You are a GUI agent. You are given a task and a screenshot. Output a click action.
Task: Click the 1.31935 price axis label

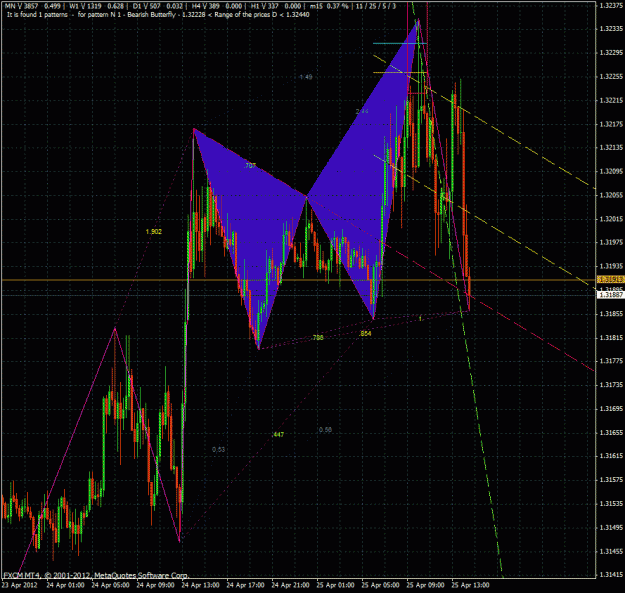click(611, 266)
